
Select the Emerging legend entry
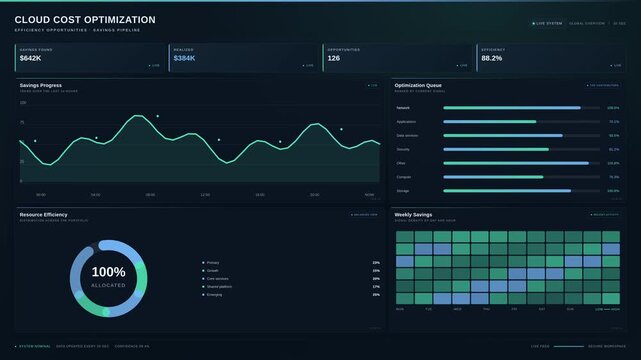[214, 295]
